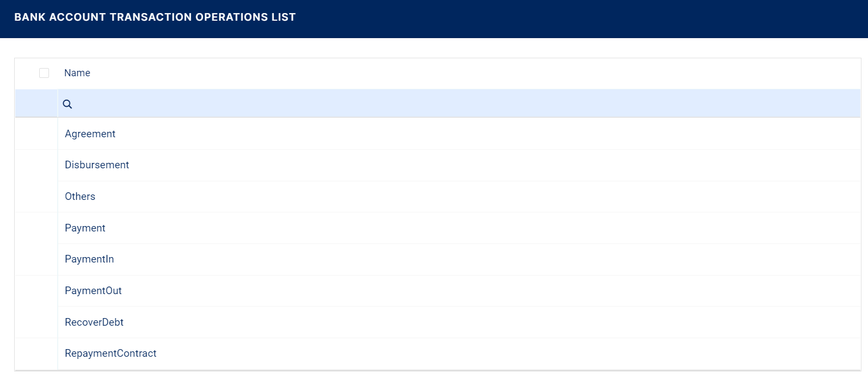868x378 pixels.
Task: Click the selection cell beside Others
Action: (36, 197)
